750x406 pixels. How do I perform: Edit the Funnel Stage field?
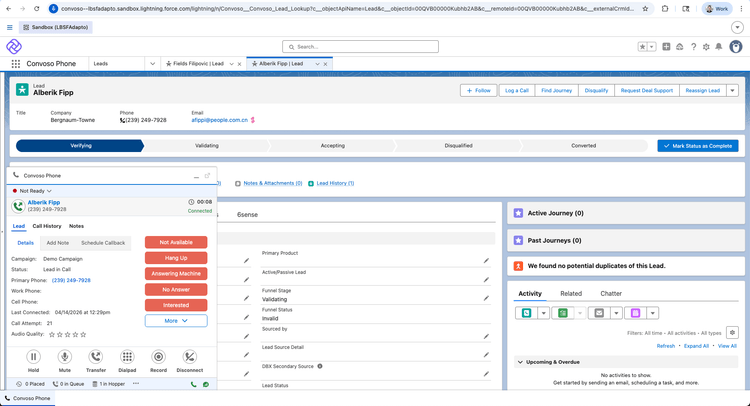[x=486, y=298]
